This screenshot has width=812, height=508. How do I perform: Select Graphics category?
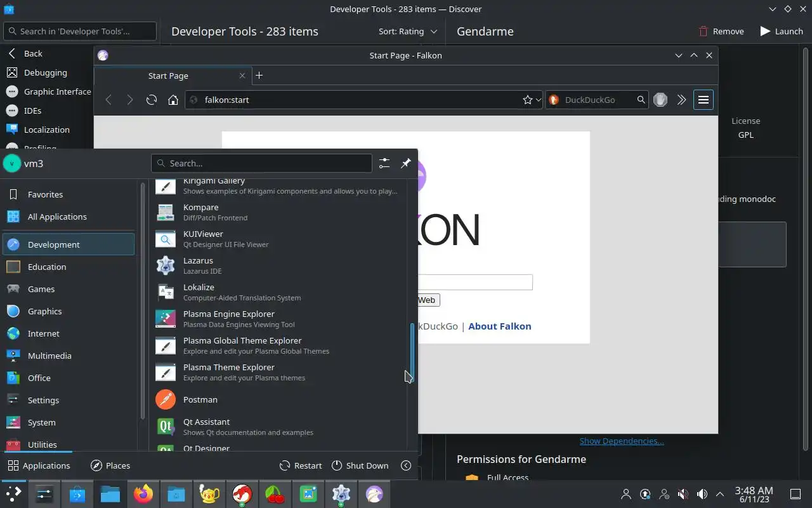click(69, 311)
